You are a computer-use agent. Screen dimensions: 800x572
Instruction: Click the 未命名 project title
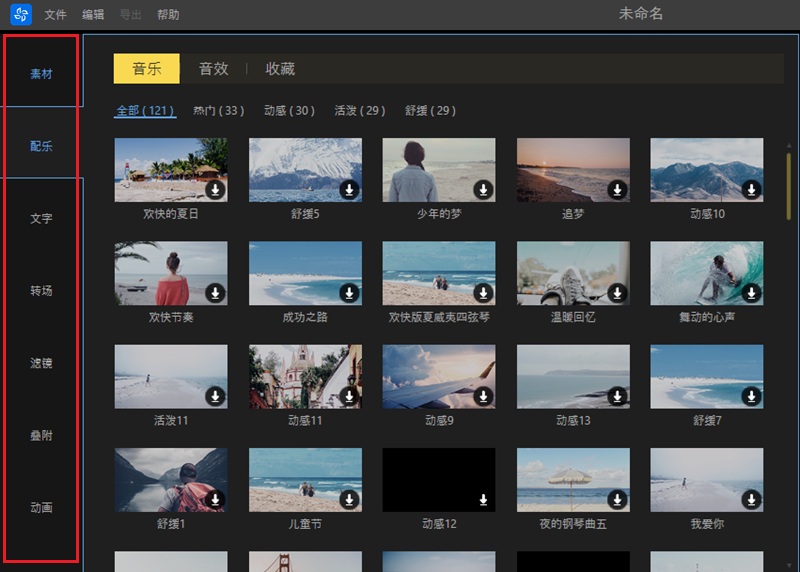(641, 14)
